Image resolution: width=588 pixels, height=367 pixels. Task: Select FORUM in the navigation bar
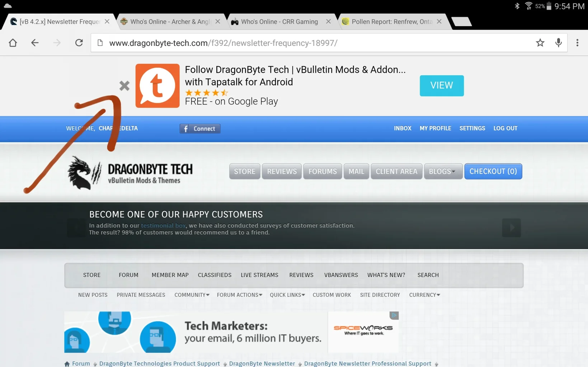[128, 275]
